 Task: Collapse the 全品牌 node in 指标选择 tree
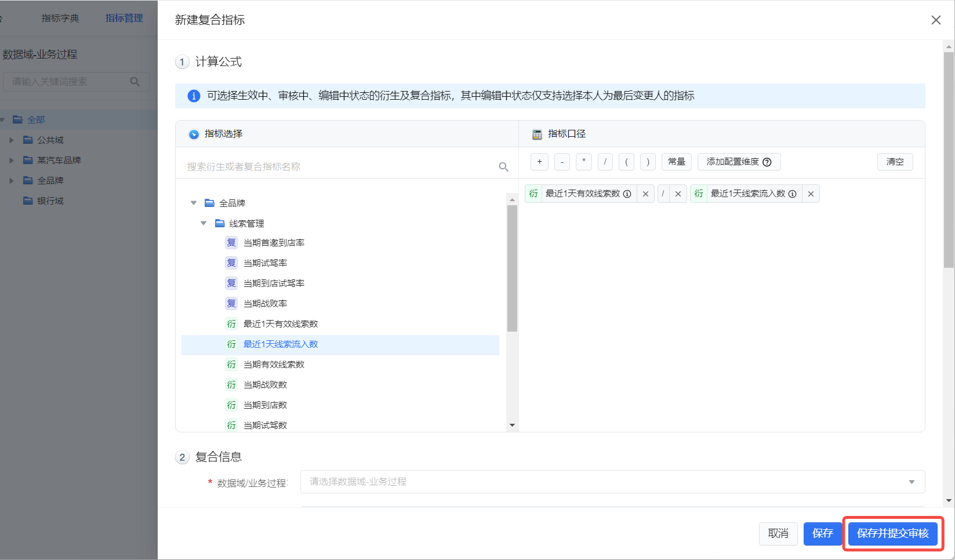click(x=194, y=203)
